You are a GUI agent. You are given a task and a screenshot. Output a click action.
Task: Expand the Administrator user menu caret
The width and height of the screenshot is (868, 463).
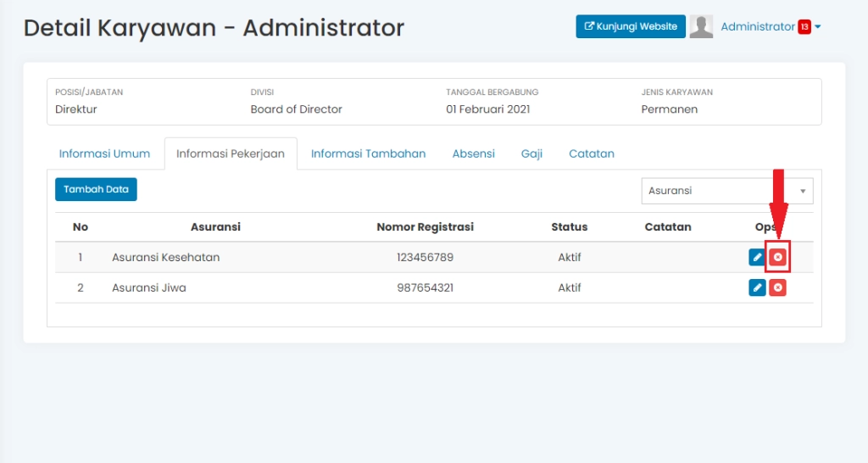point(818,27)
